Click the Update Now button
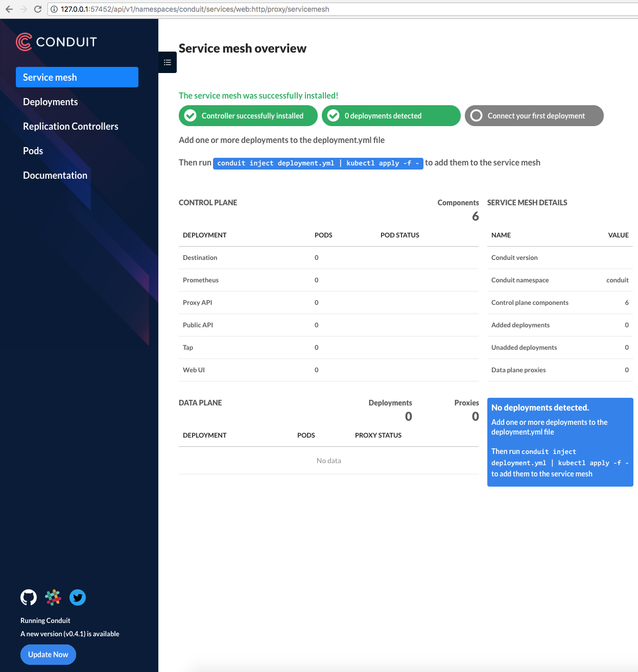 (x=48, y=655)
